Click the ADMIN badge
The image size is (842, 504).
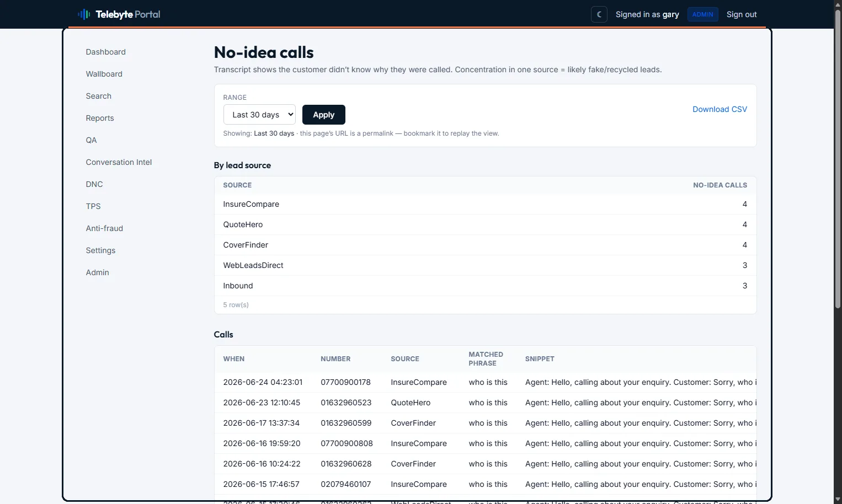702,14
